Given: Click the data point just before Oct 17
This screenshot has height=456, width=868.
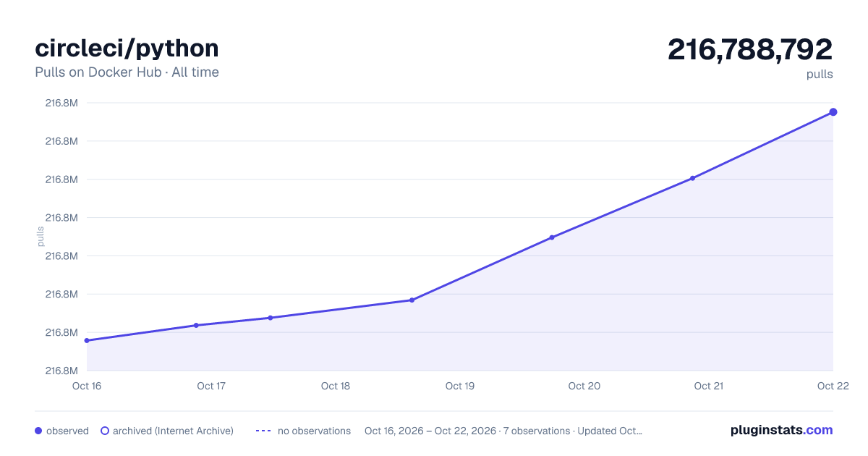Looking at the screenshot, I should [196, 325].
